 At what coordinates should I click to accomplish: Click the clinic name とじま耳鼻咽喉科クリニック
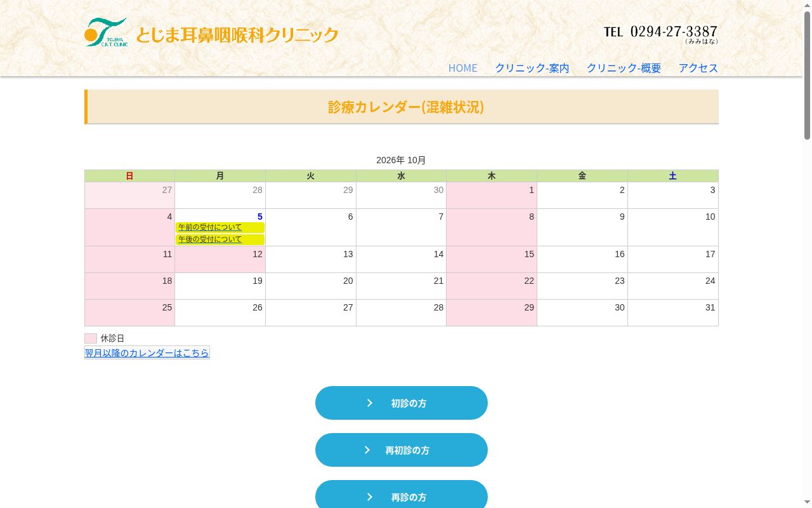(x=237, y=34)
